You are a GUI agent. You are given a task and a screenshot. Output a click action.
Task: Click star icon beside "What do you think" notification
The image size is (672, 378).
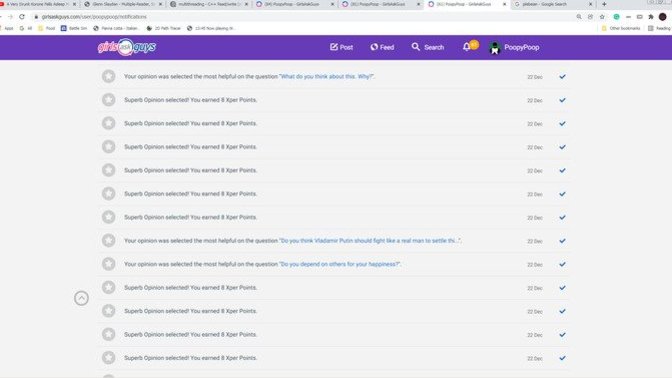point(108,76)
